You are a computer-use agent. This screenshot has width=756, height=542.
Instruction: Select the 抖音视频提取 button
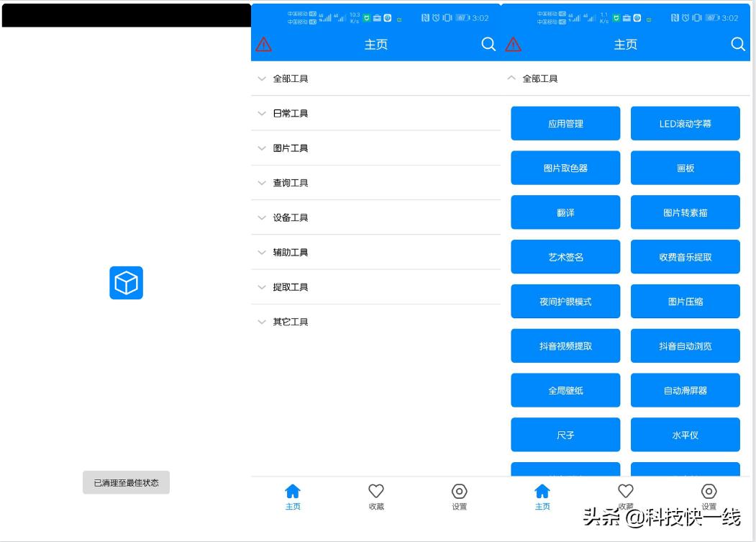(x=565, y=346)
